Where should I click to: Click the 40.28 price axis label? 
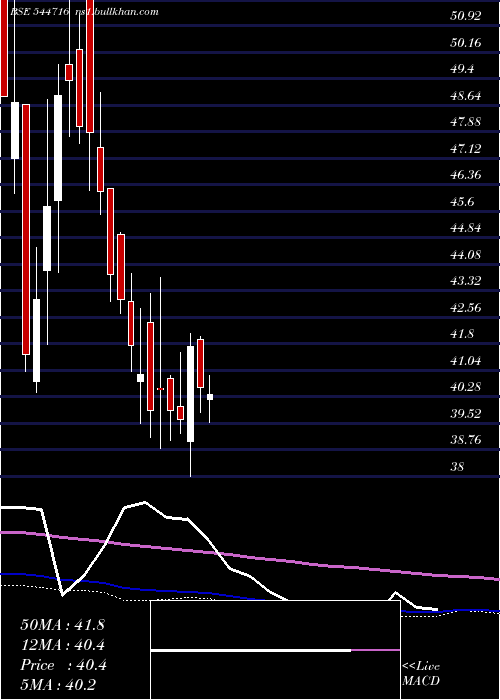tap(466, 387)
